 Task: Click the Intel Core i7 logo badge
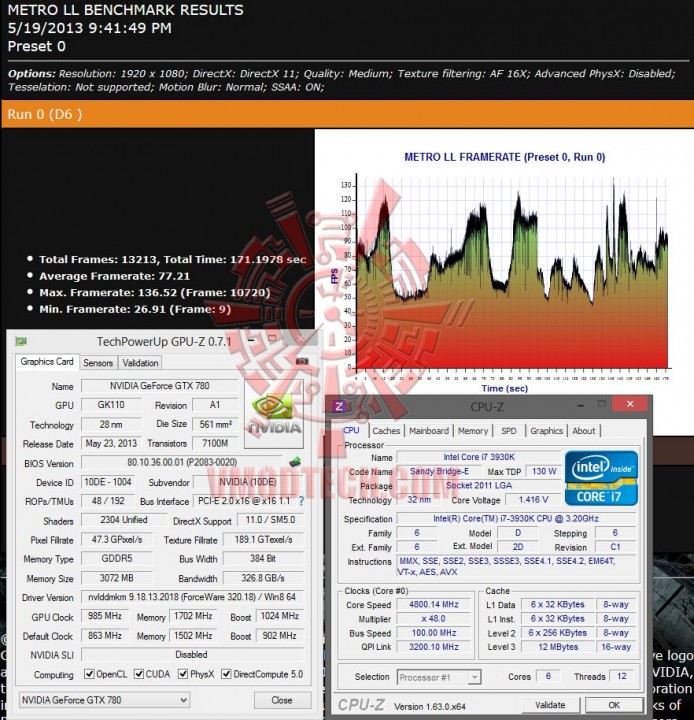pos(601,478)
